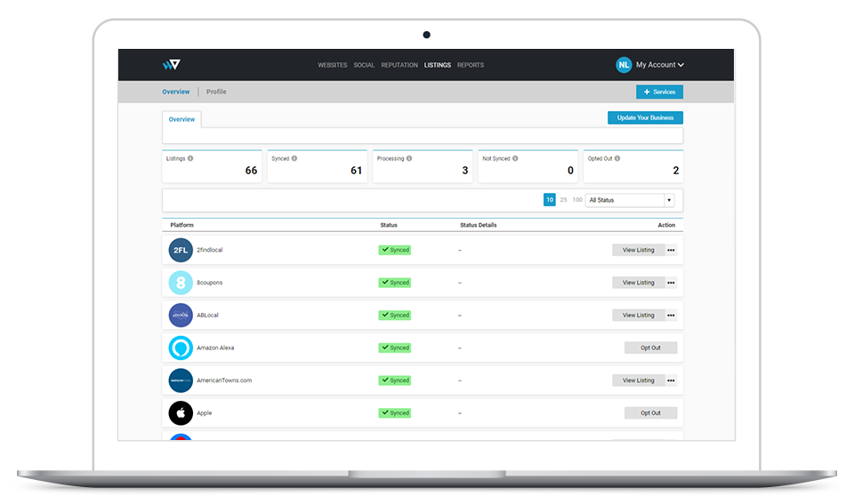Show 100 listings per page
Screen dimensions: 854x504
click(577, 200)
